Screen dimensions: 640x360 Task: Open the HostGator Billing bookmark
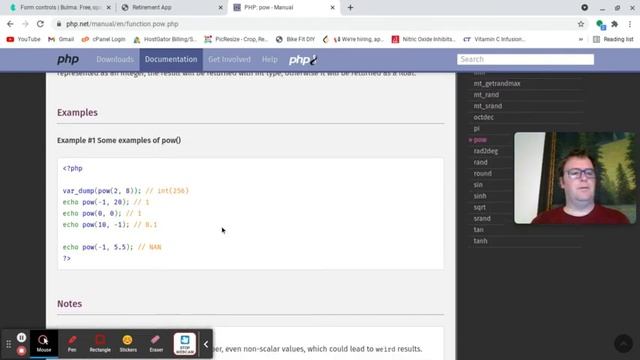[x=165, y=39]
